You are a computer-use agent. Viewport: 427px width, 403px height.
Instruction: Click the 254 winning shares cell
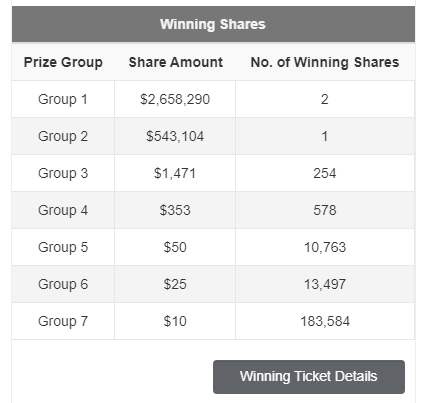(x=325, y=173)
